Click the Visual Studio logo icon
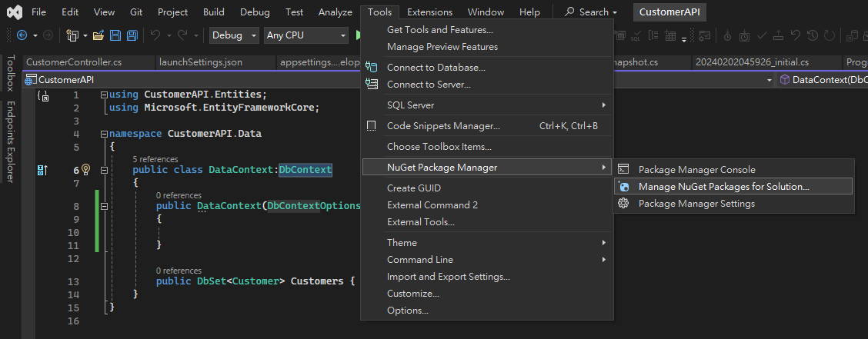 [x=14, y=12]
